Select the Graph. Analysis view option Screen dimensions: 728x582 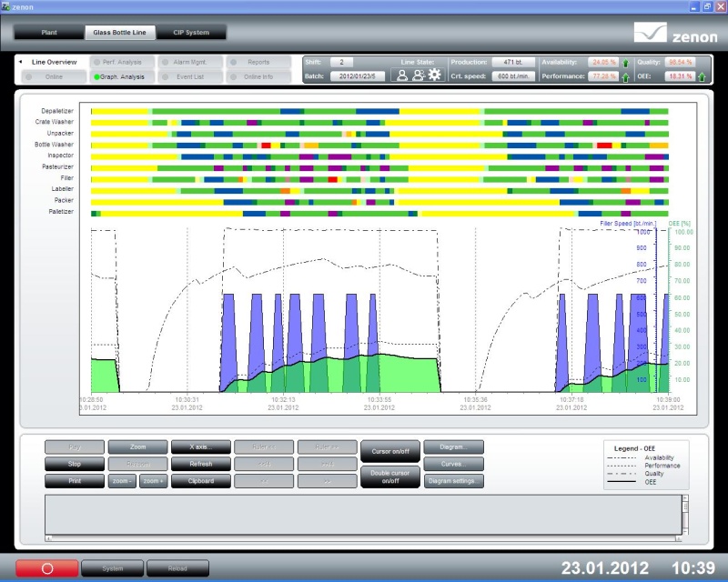click(x=121, y=76)
